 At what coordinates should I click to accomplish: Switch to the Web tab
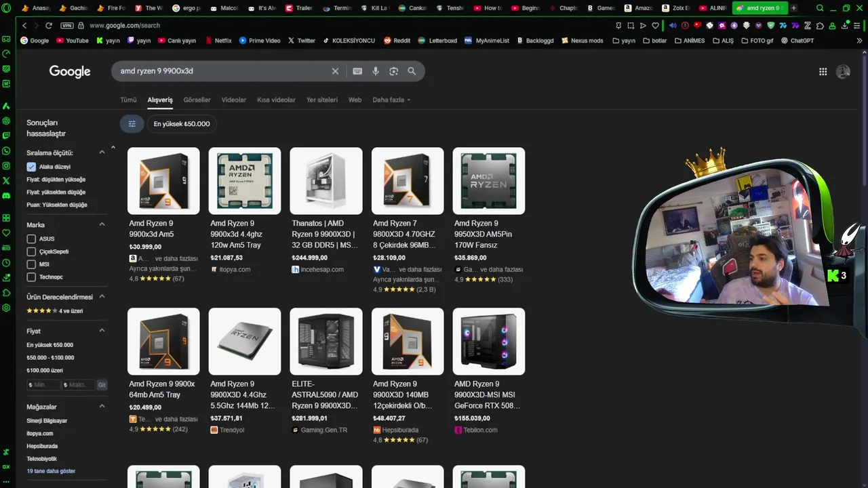click(x=355, y=100)
